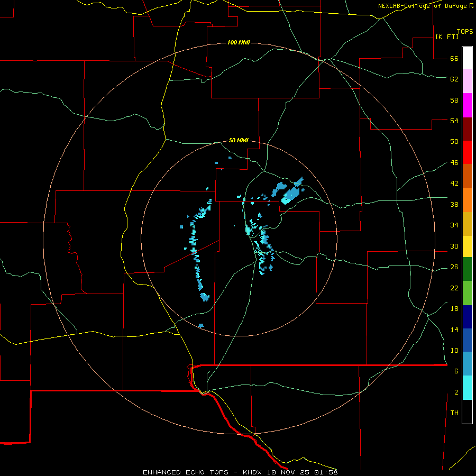
Task: Click the legend value "26"
Action: [x=454, y=267]
